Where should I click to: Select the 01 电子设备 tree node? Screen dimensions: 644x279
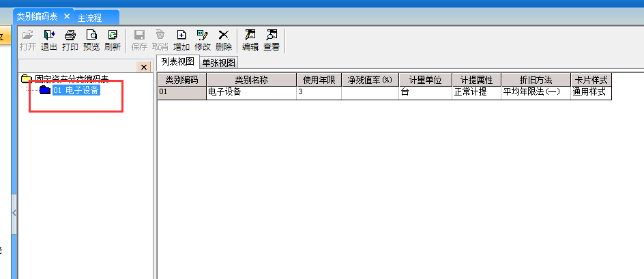(x=76, y=90)
